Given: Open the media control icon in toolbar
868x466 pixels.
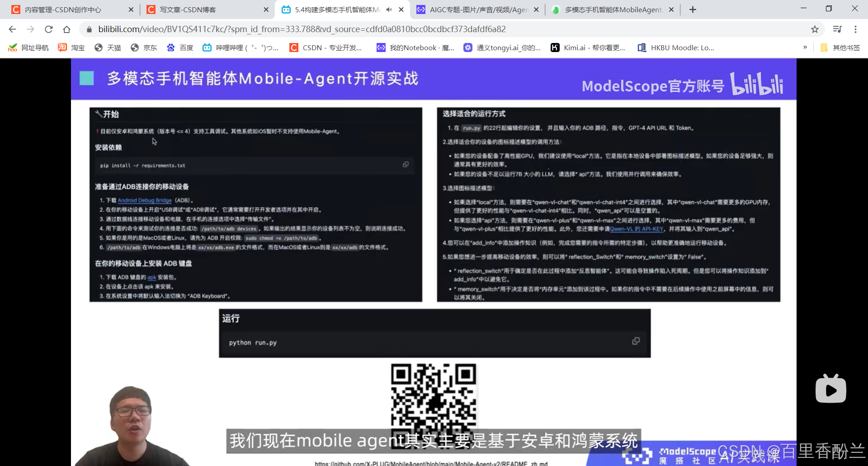Looking at the screenshot, I should 837,29.
